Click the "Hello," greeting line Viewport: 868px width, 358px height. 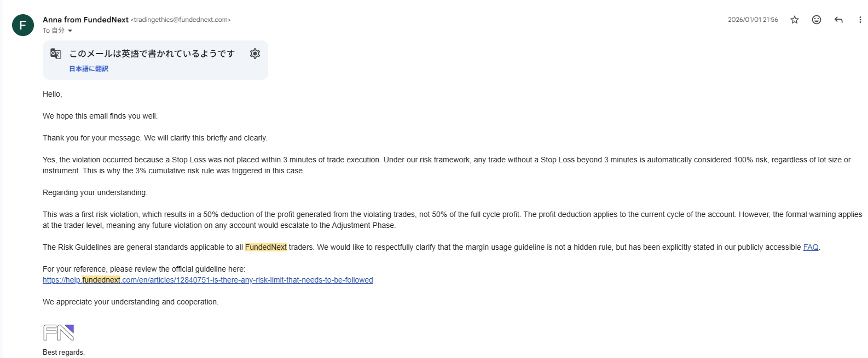(x=53, y=94)
